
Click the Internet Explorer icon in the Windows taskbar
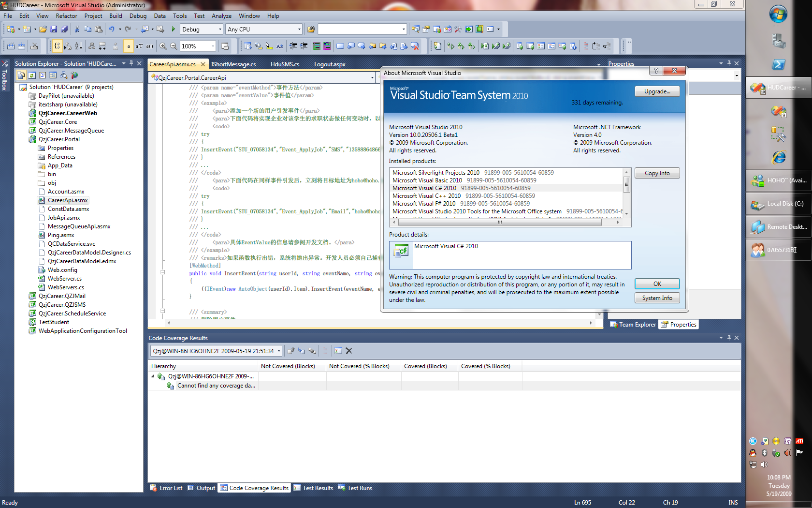point(778,157)
